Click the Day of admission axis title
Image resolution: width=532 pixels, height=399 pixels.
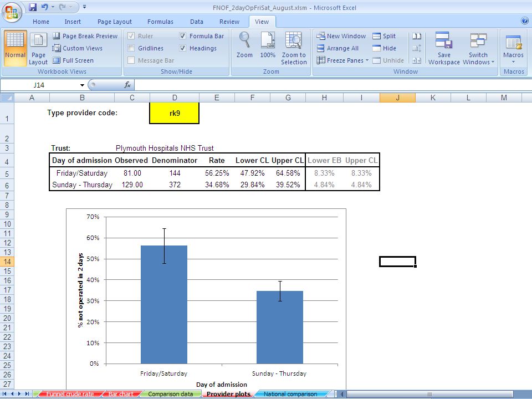click(x=222, y=385)
